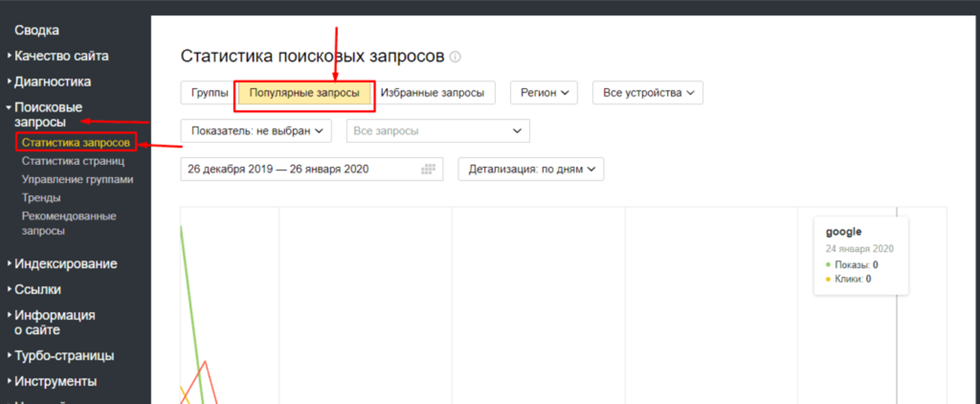This screenshot has width=980, height=404.
Task: Switch to the Группы tab
Action: point(209,92)
